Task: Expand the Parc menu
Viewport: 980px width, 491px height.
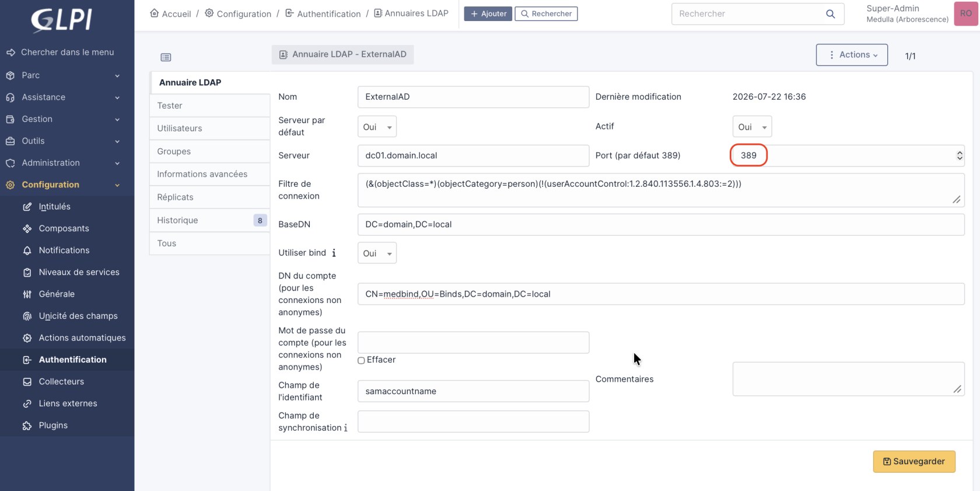Action: coord(117,76)
